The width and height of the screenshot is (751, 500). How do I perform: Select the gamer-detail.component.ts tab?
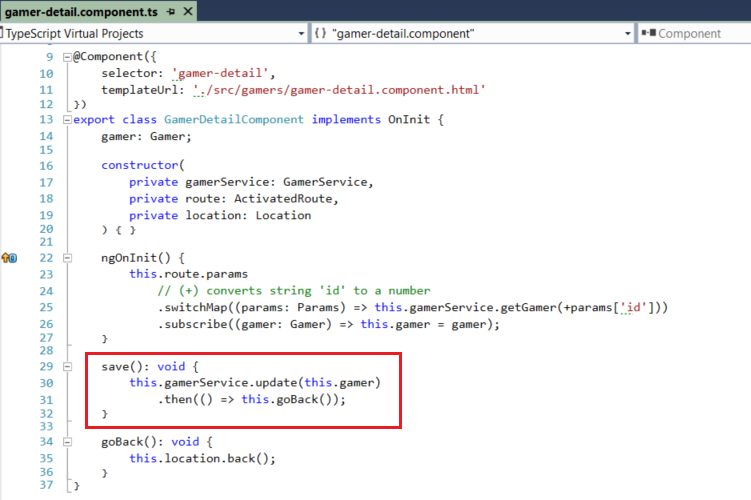tap(80, 11)
